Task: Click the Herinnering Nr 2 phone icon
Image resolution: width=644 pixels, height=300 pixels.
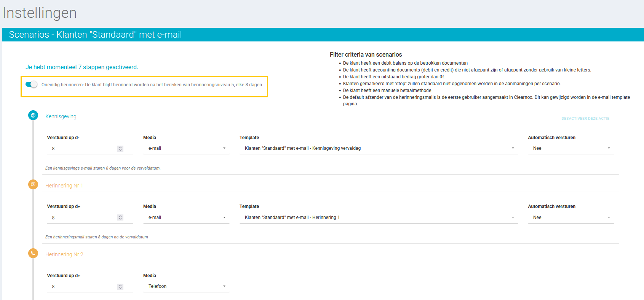Action: point(33,253)
